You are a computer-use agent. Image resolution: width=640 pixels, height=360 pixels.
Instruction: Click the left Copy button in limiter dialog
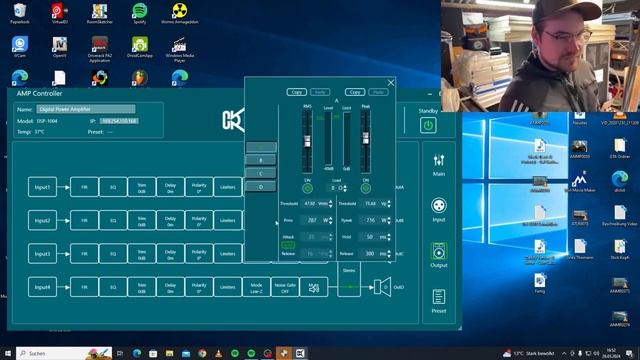(x=297, y=92)
